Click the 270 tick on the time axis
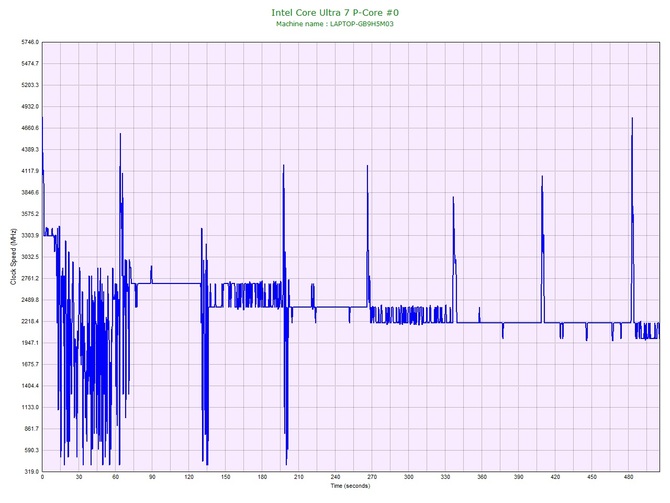 (x=372, y=477)
